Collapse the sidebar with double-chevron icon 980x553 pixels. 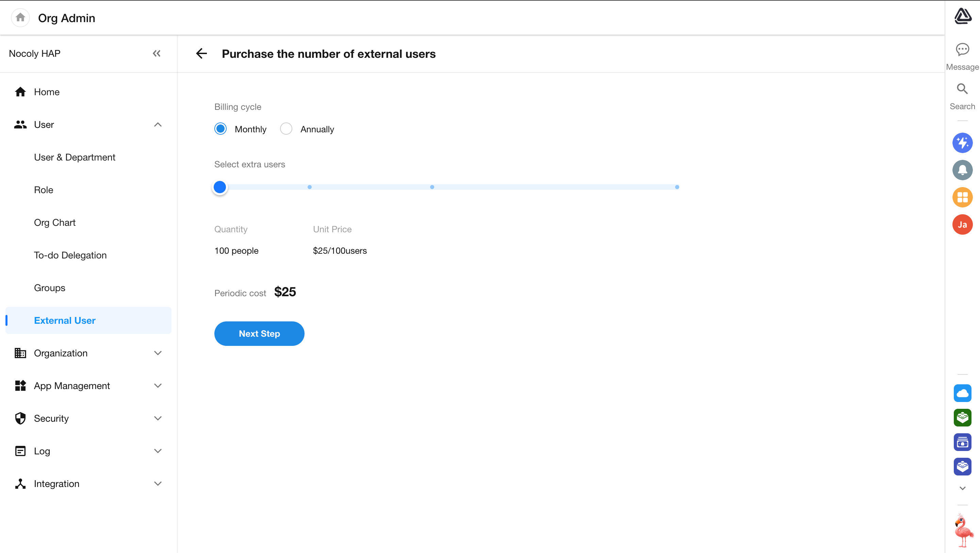click(x=157, y=54)
